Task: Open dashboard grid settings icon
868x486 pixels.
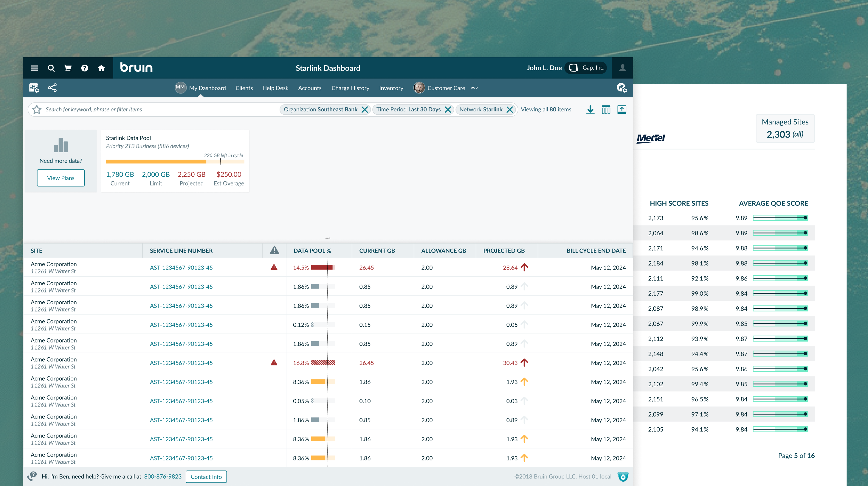Action: pos(34,88)
